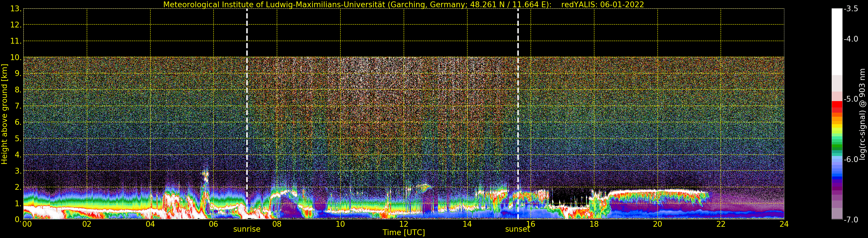Click the 'sunrise' label below the axis
The height and width of the screenshot is (238, 868).
247,229
